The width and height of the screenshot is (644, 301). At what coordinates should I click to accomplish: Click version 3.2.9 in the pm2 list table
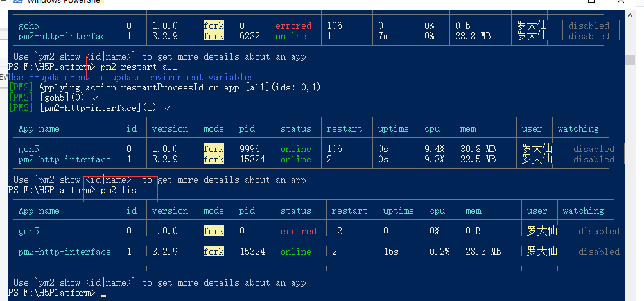pos(165,252)
